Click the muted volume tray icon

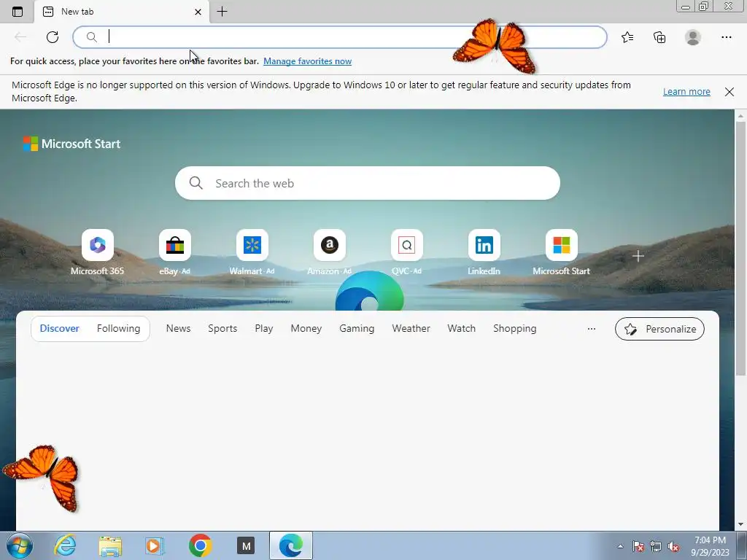[x=673, y=546]
